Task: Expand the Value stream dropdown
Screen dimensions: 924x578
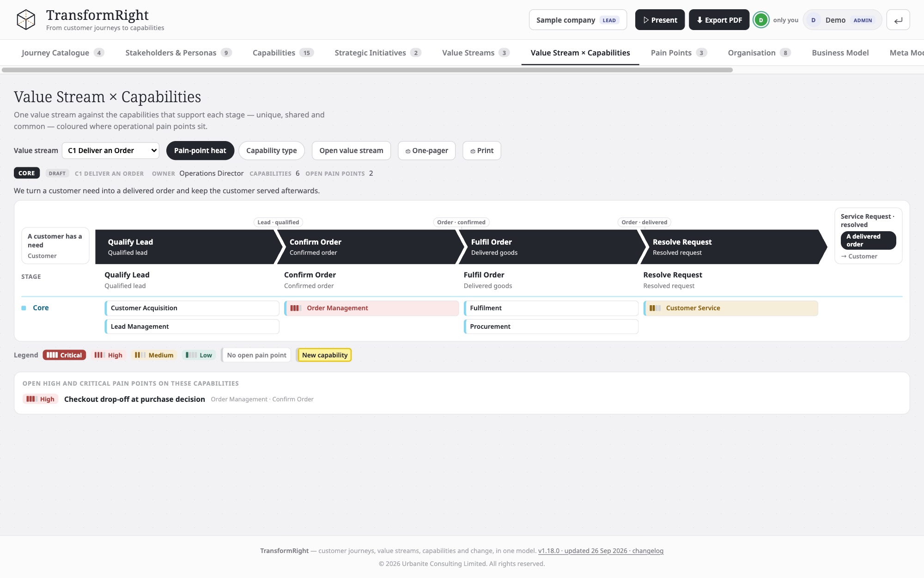Action: [x=111, y=150]
